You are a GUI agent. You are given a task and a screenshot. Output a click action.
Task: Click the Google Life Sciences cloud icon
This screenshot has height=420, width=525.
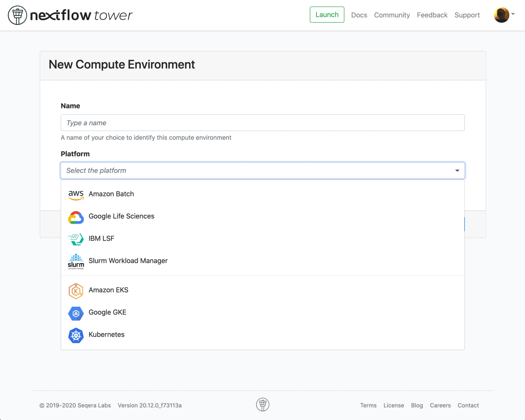(x=76, y=217)
